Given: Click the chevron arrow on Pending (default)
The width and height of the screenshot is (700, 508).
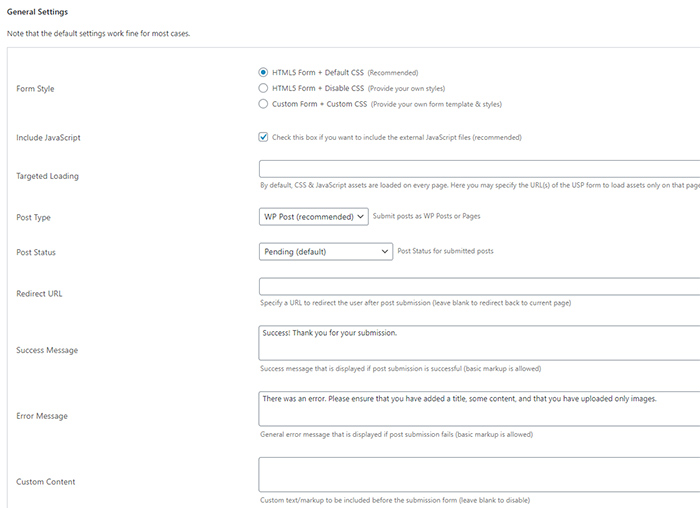Looking at the screenshot, I should point(384,252).
